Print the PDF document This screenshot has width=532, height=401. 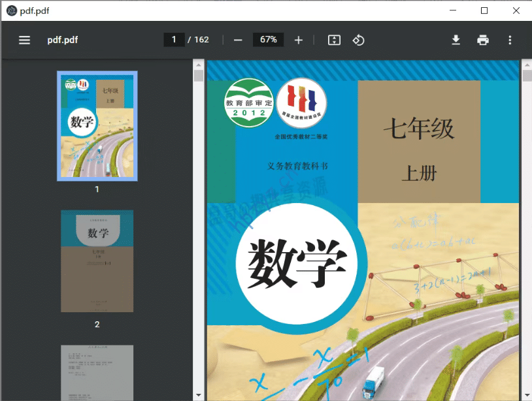click(x=483, y=40)
